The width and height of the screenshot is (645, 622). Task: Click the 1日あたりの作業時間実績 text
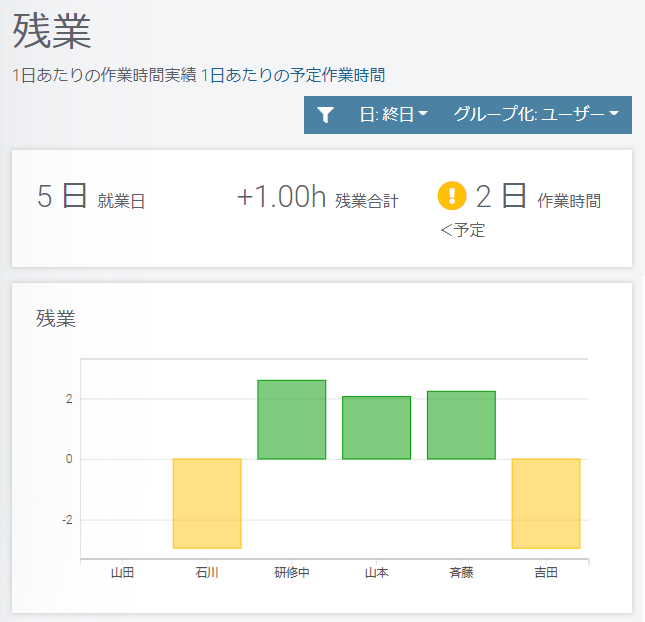coord(104,75)
